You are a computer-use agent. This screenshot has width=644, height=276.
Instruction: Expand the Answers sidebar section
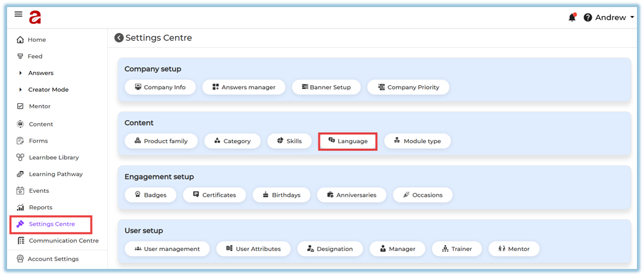point(20,73)
